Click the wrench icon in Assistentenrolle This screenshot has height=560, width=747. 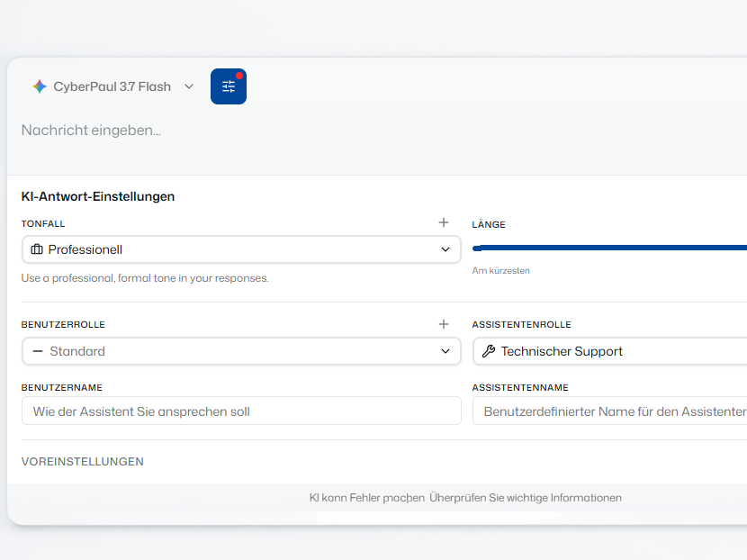pyautogui.click(x=489, y=351)
